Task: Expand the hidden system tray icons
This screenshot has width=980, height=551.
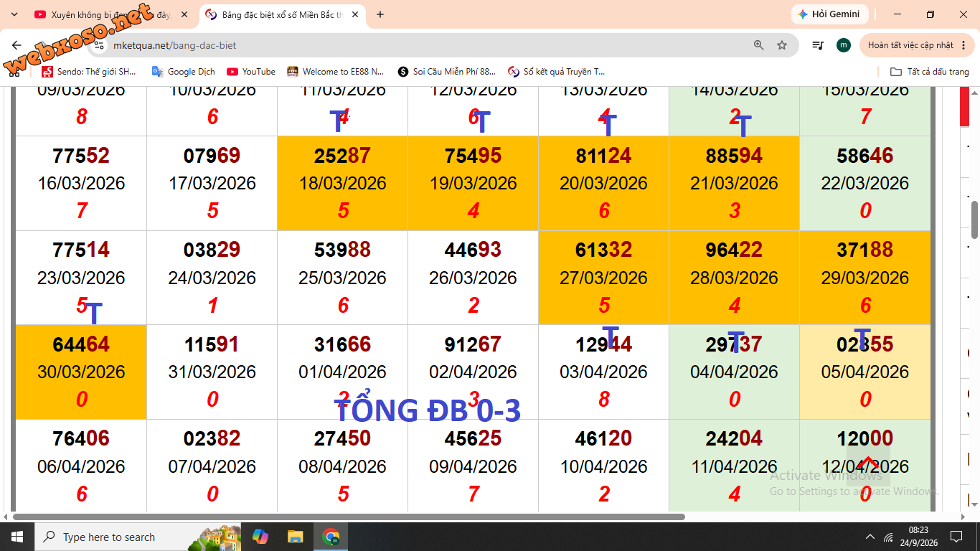Action: 870,537
